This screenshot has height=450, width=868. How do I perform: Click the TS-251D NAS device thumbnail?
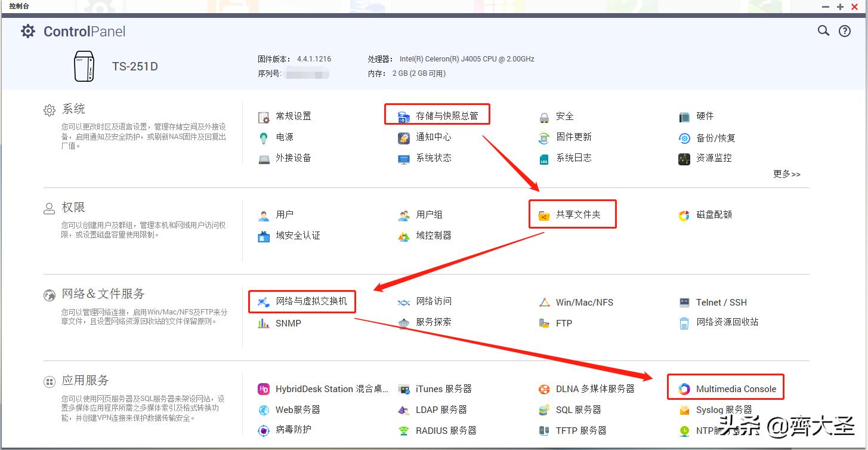84,66
